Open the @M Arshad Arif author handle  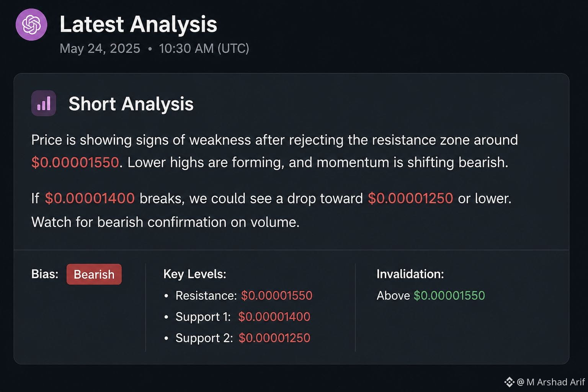[551, 382]
